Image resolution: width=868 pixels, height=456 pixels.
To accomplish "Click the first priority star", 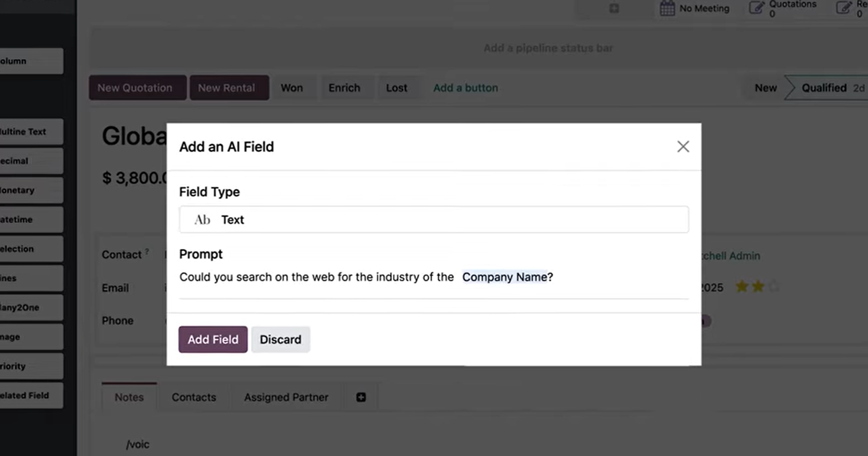I will tap(741, 286).
